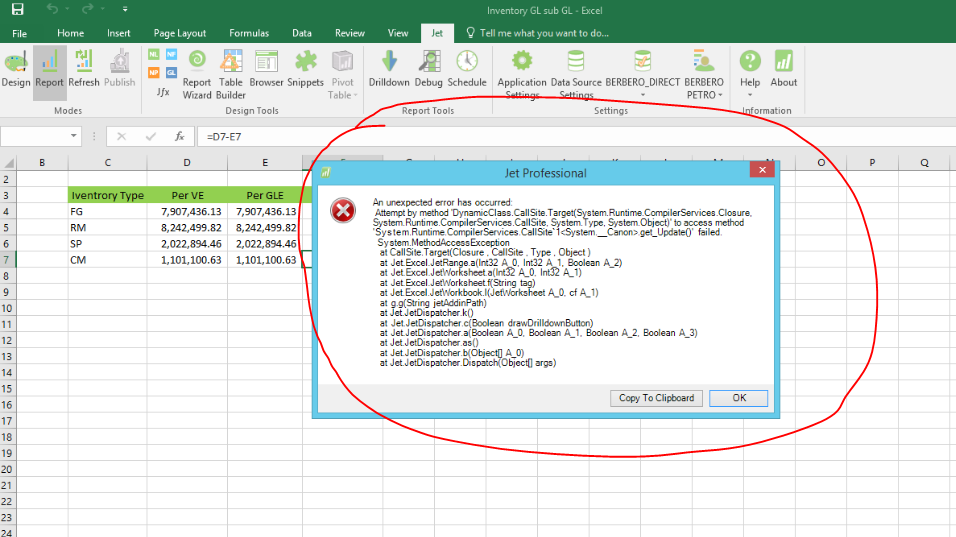Switch to the View tab

pyautogui.click(x=398, y=34)
